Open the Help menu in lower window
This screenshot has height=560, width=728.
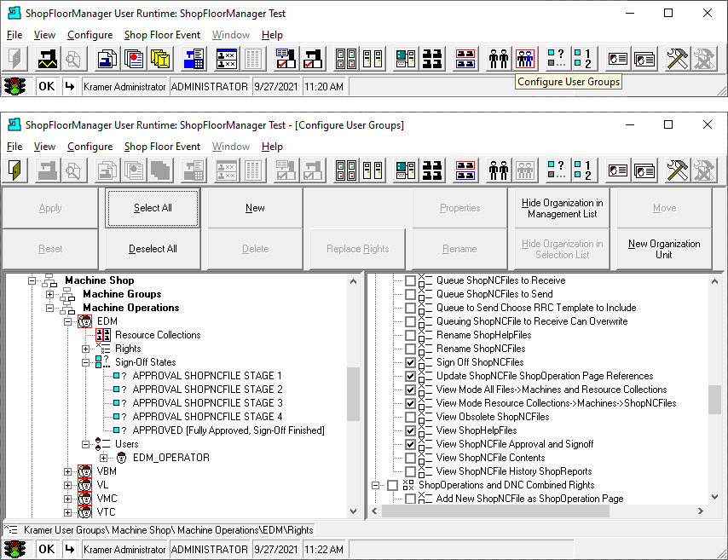(x=272, y=147)
